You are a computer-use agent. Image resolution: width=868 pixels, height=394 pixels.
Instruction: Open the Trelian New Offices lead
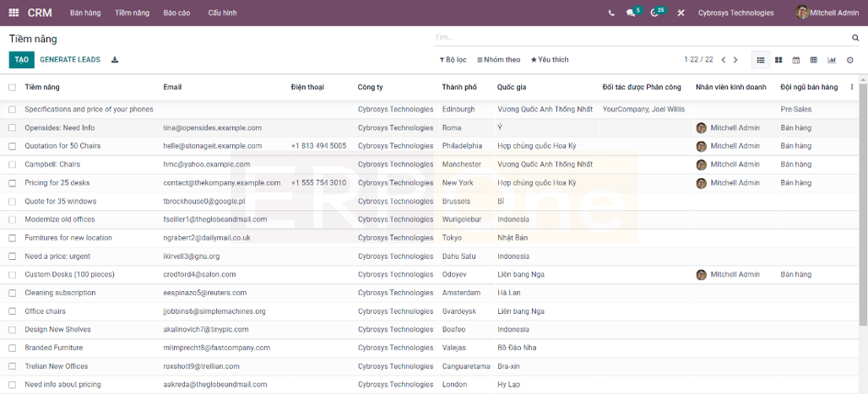point(57,366)
